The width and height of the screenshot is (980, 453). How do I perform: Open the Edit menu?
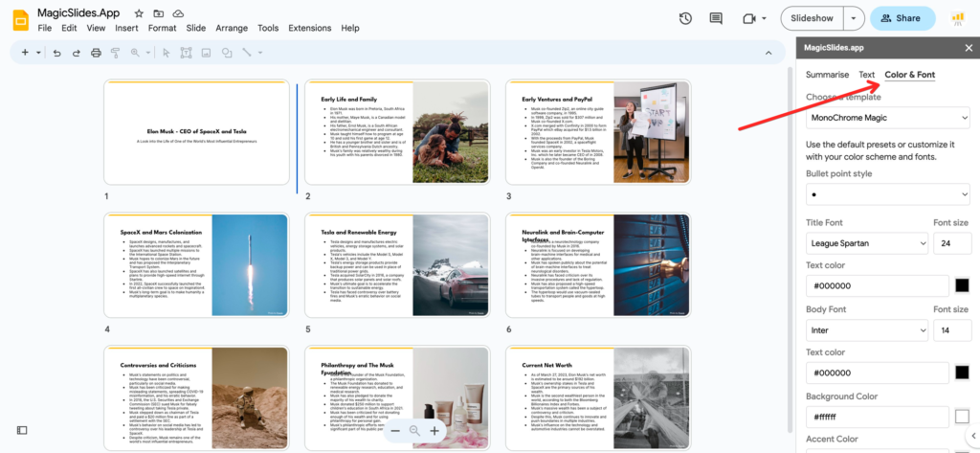[x=69, y=28]
